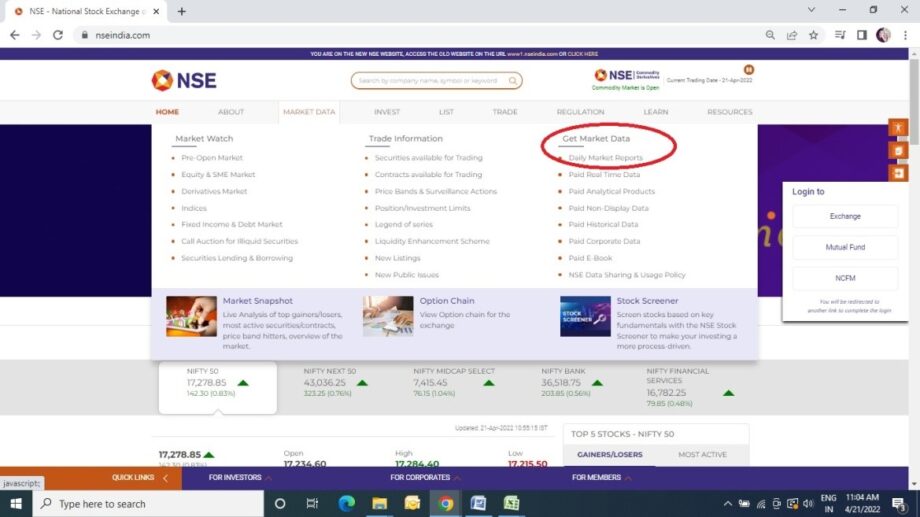
Task: Bookmark this page with the star icon
Action: pos(813,35)
